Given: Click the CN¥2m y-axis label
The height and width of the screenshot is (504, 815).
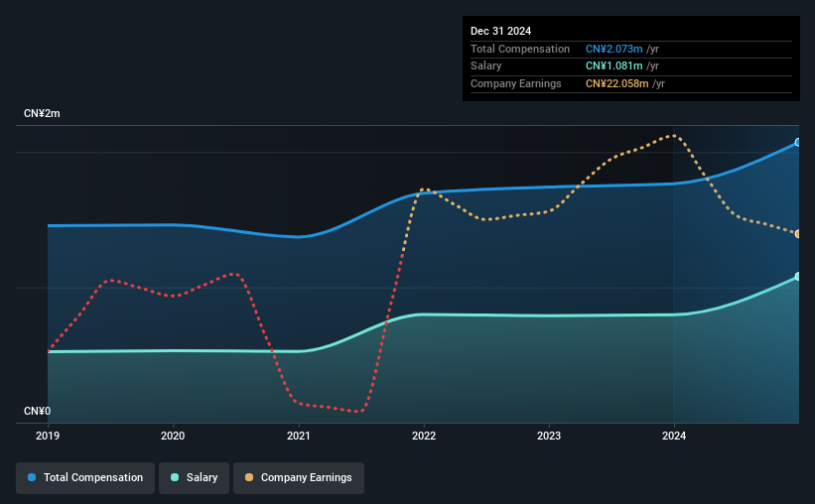Looking at the screenshot, I should pos(42,114).
